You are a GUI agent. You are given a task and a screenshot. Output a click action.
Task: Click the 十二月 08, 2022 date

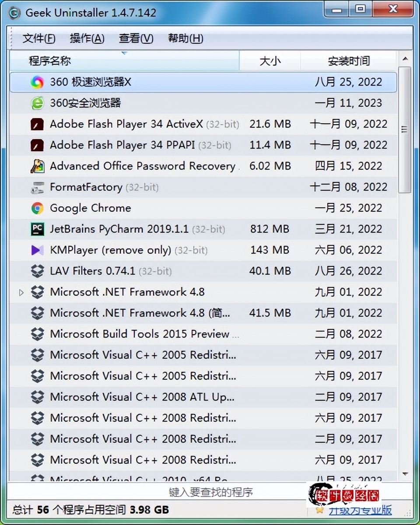click(x=349, y=187)
